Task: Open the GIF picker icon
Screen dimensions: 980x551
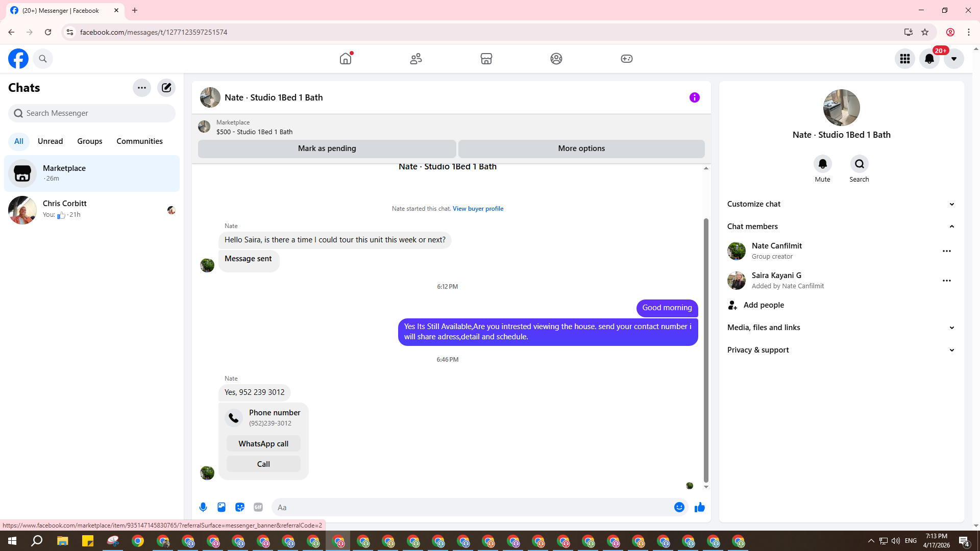Action: (x=258, y=507)
